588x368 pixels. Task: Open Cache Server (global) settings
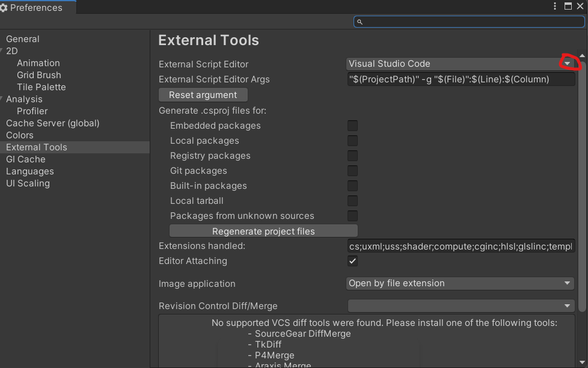point(52,123)
